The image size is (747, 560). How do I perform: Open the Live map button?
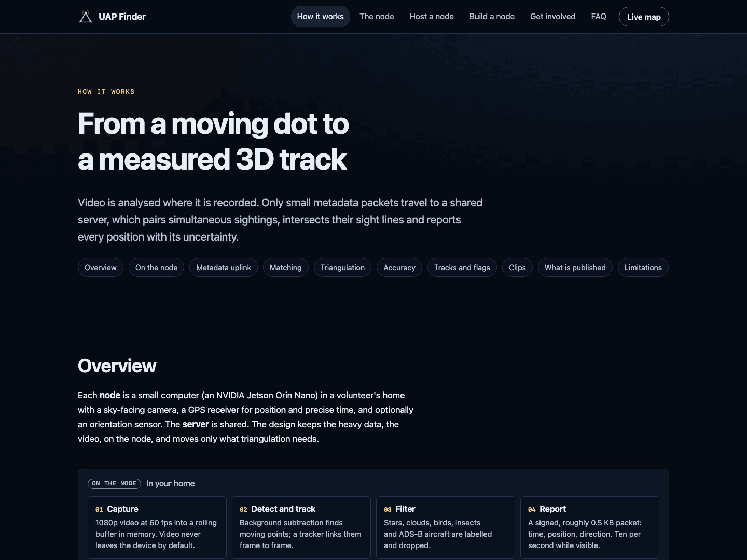coord(644,17)
